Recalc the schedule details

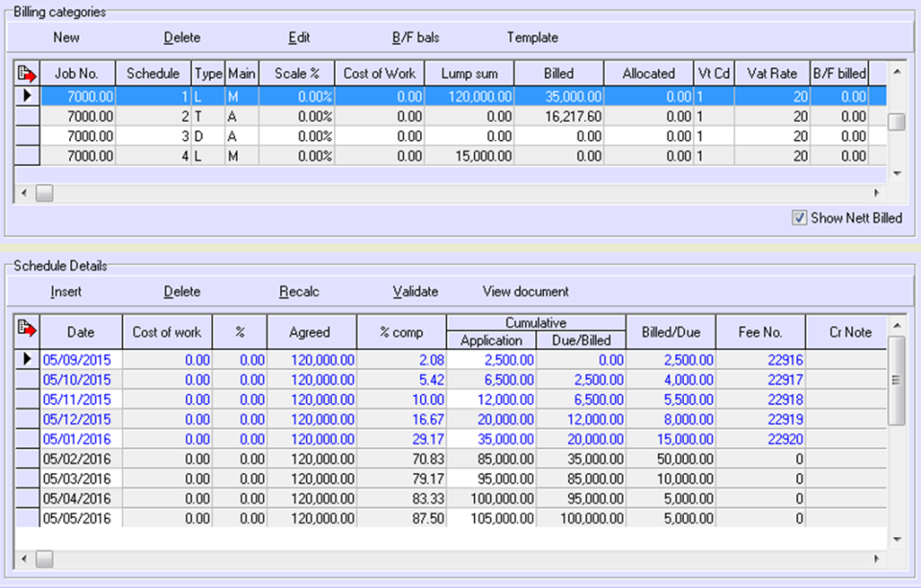[297, 292]
